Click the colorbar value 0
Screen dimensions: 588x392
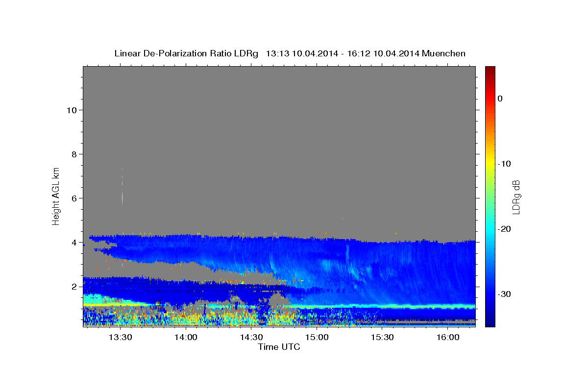[500, 98]
